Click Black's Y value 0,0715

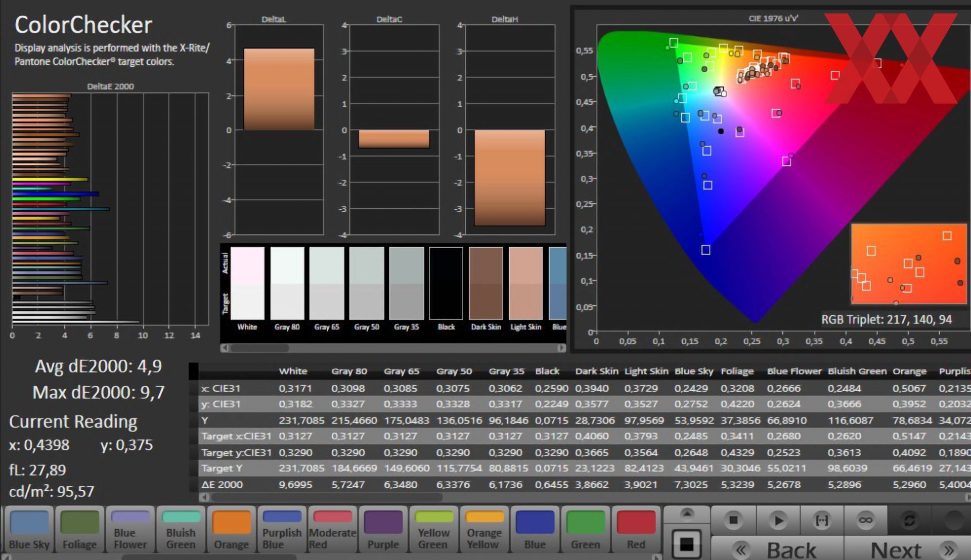click(552, 421)
